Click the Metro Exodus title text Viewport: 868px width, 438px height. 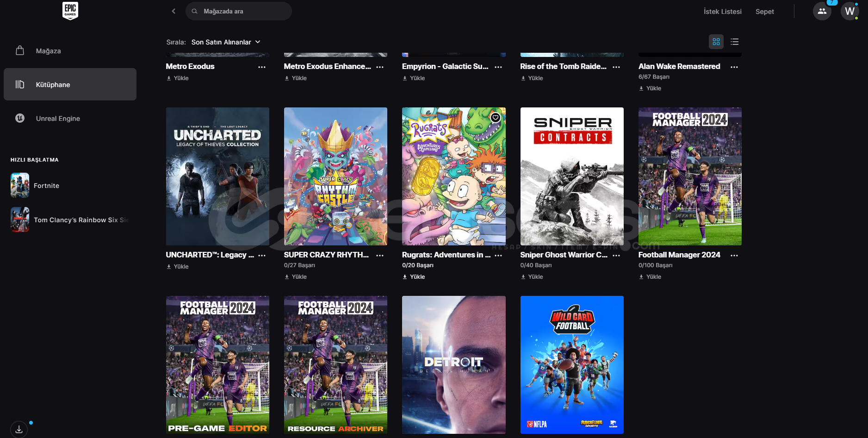pyautogui.click(x=190, y=66)
